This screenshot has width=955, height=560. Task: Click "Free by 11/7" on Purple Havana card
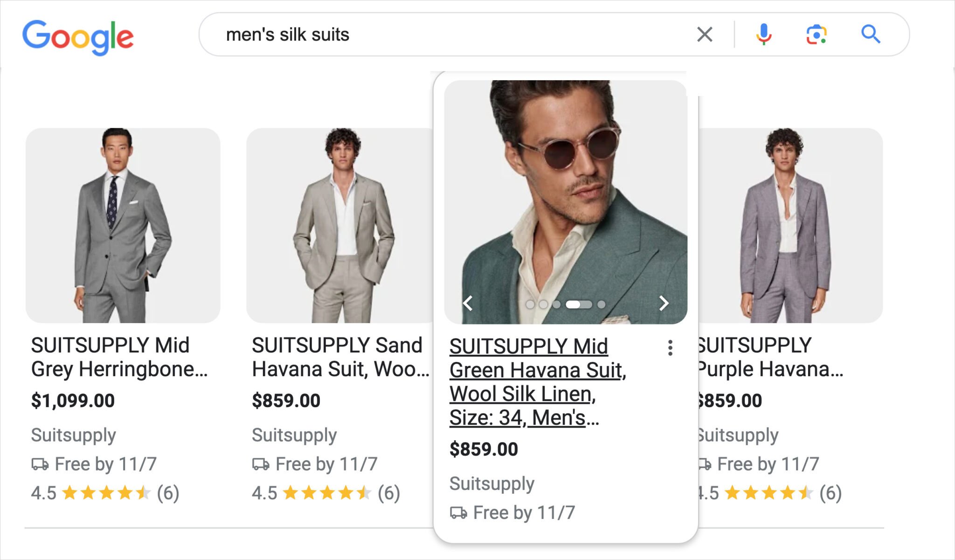click(768, 464)
